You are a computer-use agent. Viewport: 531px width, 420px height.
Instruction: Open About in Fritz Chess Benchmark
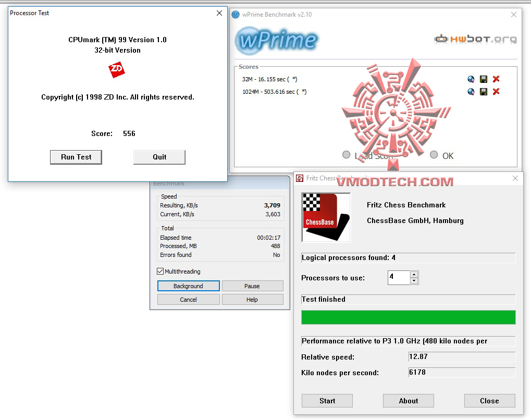click(x=409, y=401)
